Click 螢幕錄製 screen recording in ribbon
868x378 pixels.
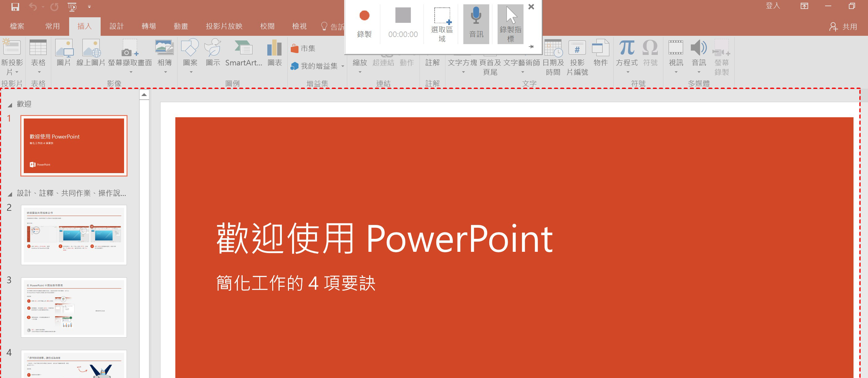pos(721,57)
